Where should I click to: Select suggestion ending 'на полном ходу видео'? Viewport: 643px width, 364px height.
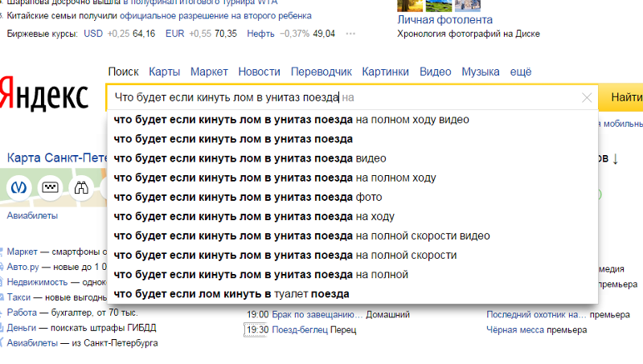point(353,120)
